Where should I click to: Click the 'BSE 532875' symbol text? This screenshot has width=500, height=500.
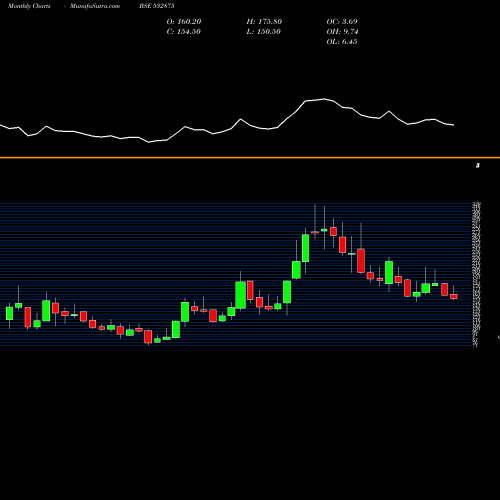(x=157, y=6)
